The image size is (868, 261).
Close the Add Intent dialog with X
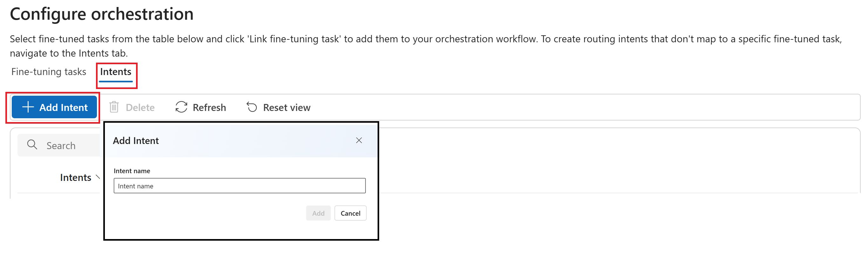[x=359, y=140]
